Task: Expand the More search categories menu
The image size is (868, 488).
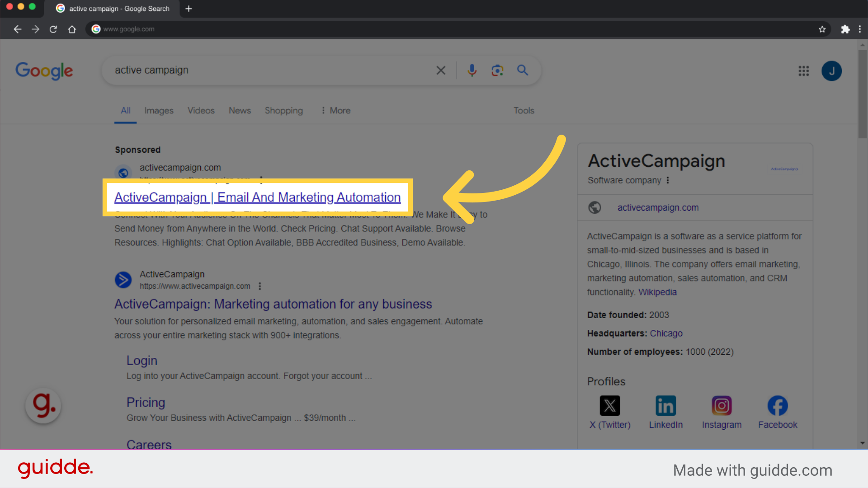Action: click(x=335, y=110)
